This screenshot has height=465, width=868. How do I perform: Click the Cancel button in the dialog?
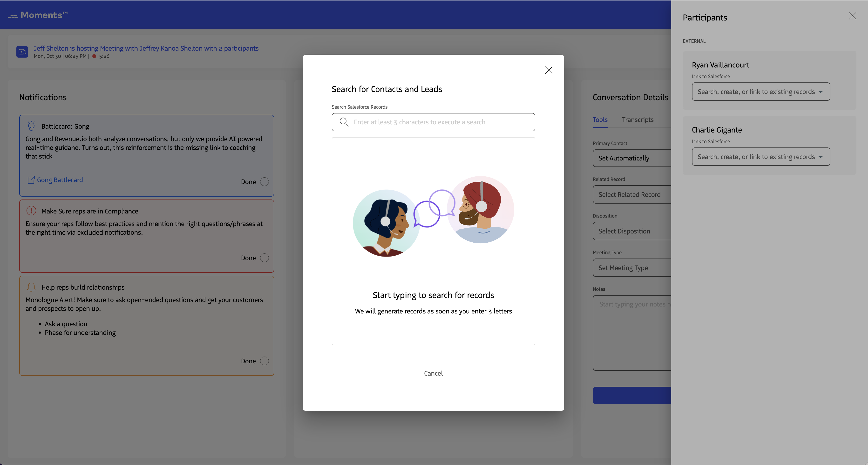(433, 373)
